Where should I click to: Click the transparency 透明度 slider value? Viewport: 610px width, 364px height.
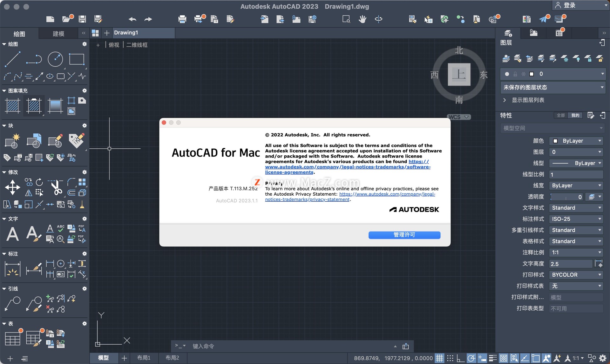[x=566, y=197]
